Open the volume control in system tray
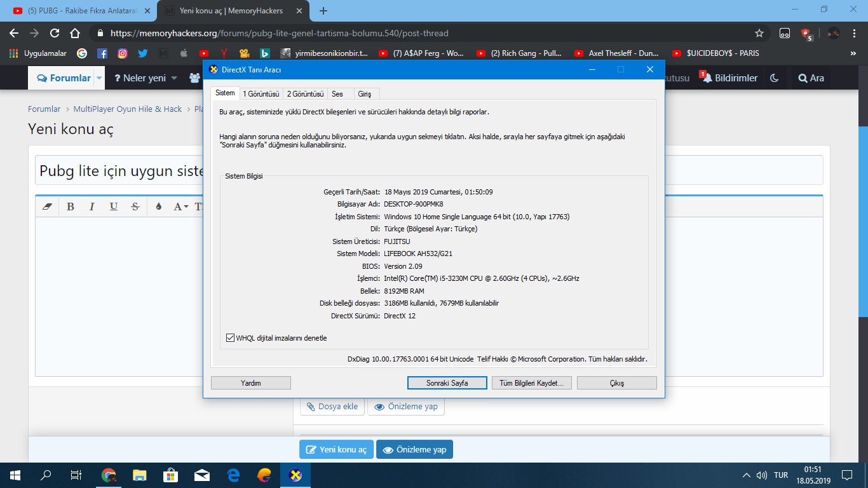This screenshot has width=868, height=488. [x=761, y=475]
